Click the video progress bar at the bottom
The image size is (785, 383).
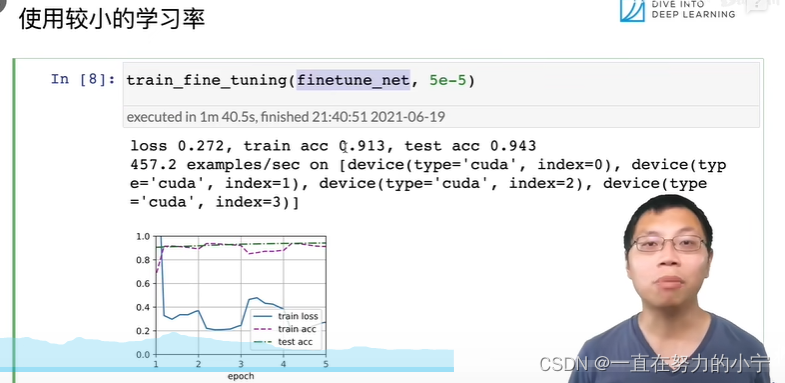click(x=227, y=369)
